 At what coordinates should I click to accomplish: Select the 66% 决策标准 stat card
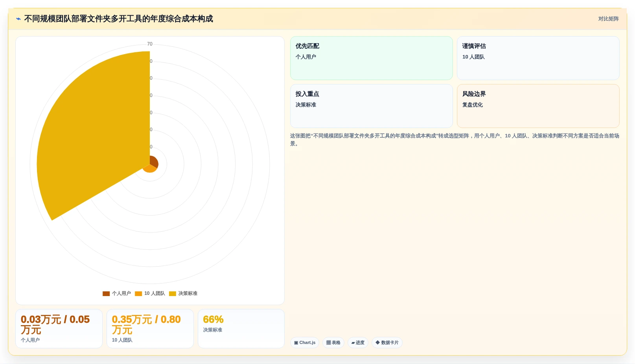pos(241,329)
